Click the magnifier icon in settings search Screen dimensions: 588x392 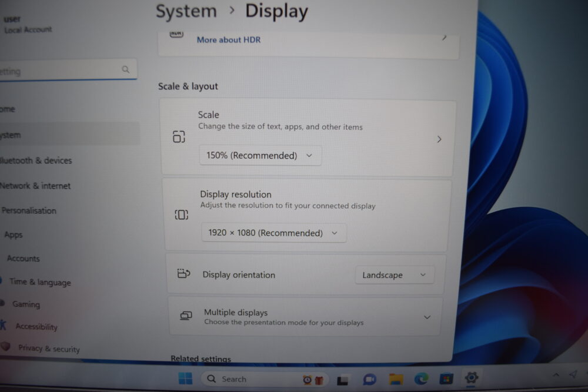point(126,69)
